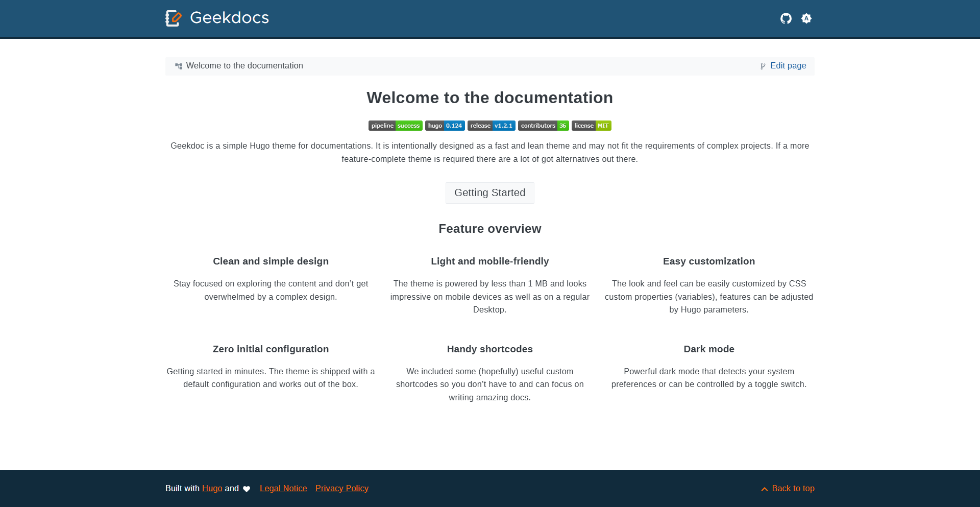Click the 'Getting started in minutes' description

(271, 378)
